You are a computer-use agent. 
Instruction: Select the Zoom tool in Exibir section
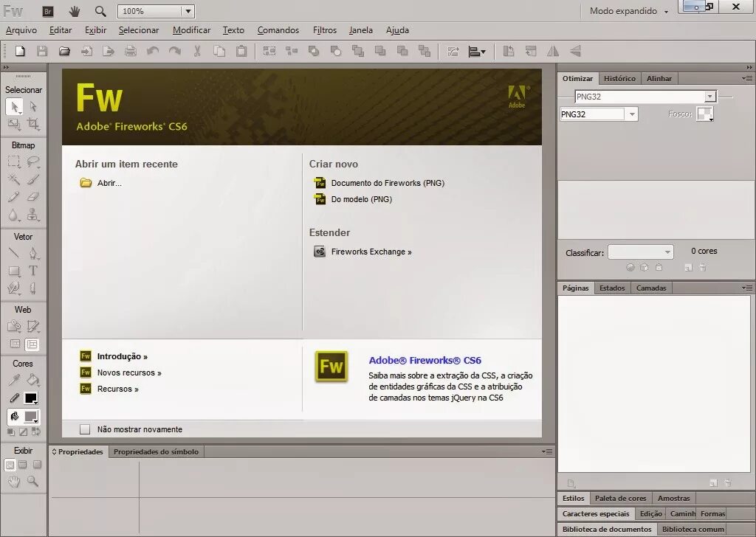[x=32, y=481]
